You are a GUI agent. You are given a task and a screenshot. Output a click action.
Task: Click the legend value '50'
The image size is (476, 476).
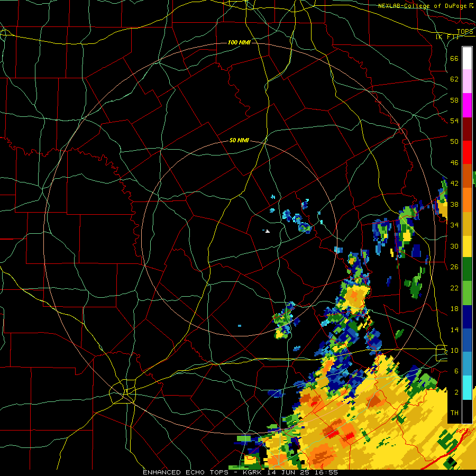[x=454, y=141]
